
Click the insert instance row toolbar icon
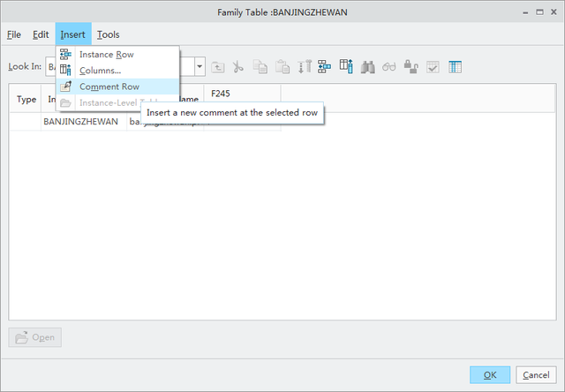[324, 67]
